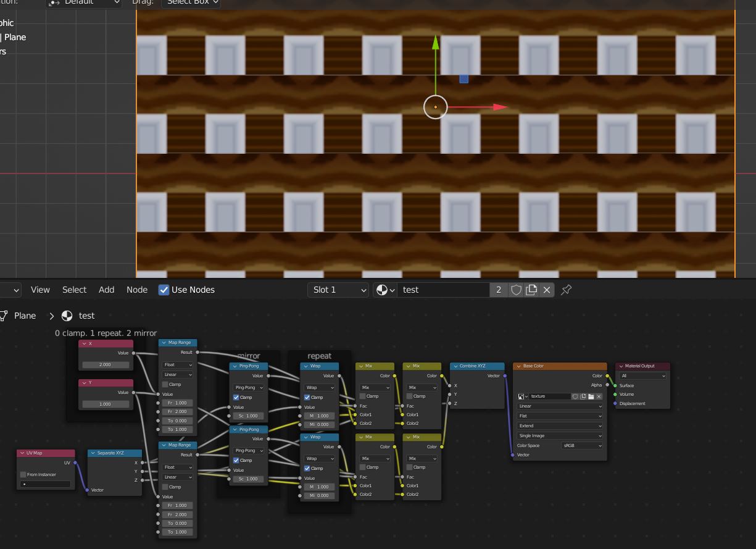This screenshot has height=549, width=756.
Task: Toggle Clamp in the lower Wrap node
Action: click(x=307, y=468)
